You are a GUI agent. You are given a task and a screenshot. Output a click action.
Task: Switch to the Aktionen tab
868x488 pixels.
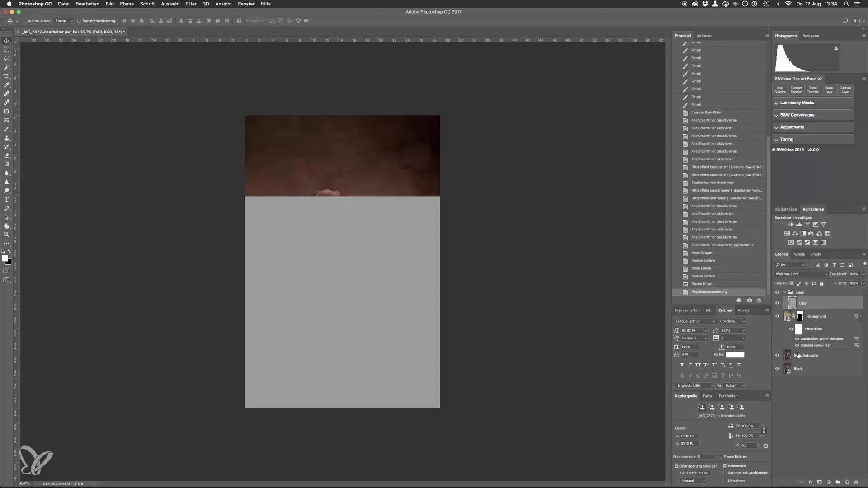704,36
